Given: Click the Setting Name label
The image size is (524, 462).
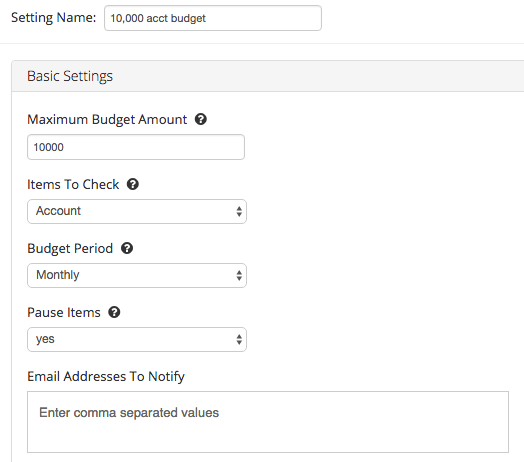Looking at the screenshot, I should (x=53, y=17).
